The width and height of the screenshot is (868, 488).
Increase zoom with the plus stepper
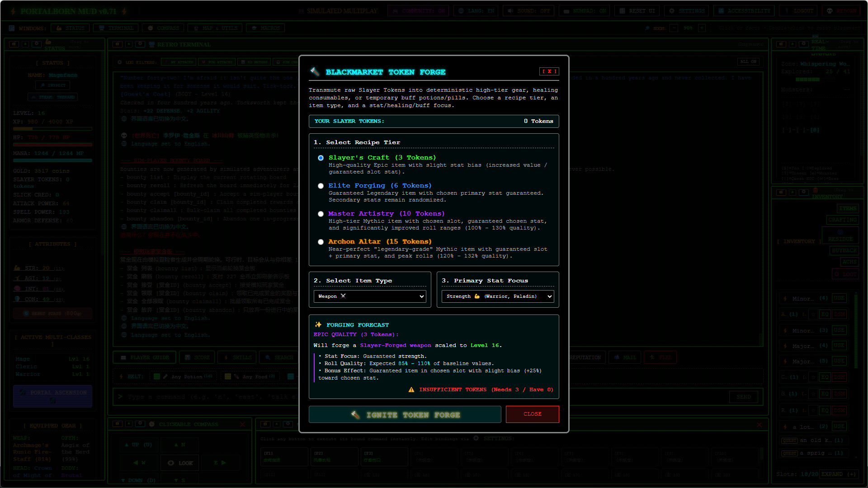click(x=702, y=28)
